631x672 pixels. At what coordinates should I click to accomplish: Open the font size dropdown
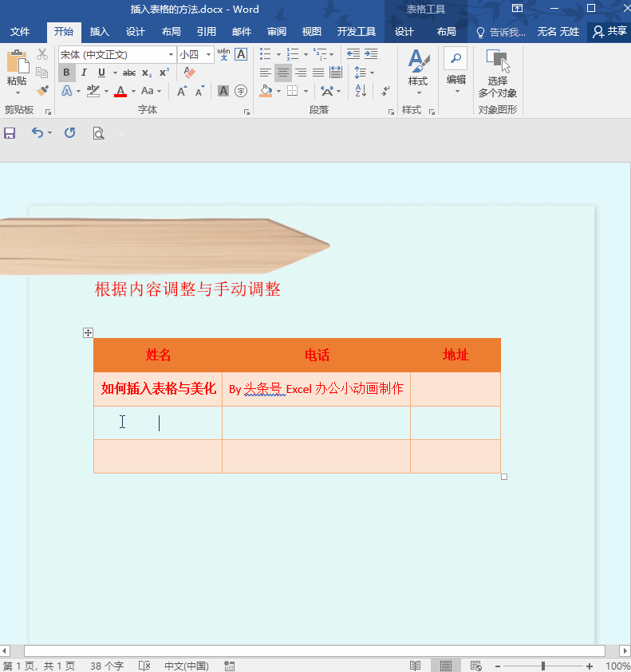pyautogui.click(x=208, y=54)
